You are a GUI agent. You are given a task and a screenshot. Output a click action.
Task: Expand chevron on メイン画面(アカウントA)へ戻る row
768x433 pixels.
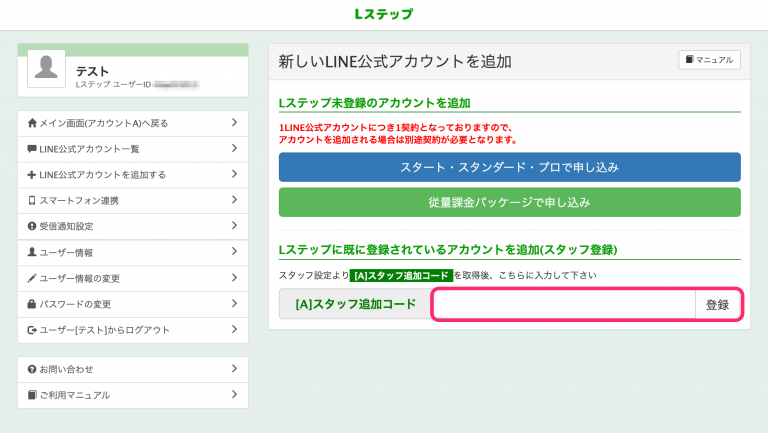coord(234,122)
